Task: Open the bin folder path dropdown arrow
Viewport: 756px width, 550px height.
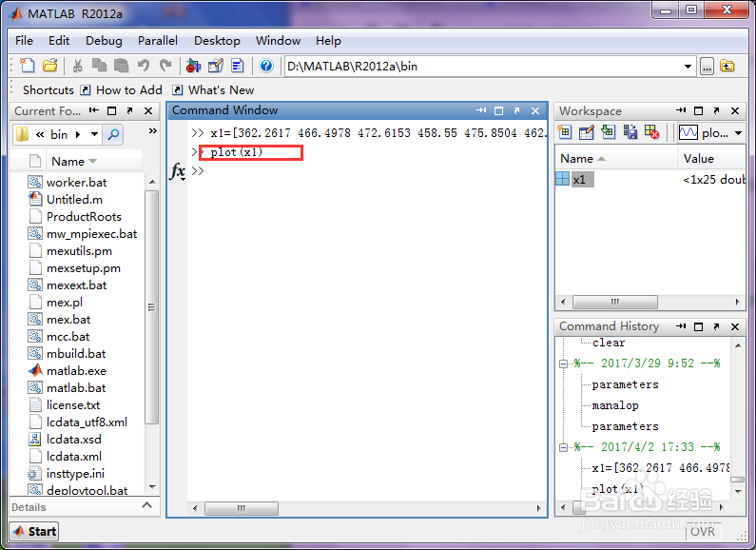Action: click(x=94, y=134)
